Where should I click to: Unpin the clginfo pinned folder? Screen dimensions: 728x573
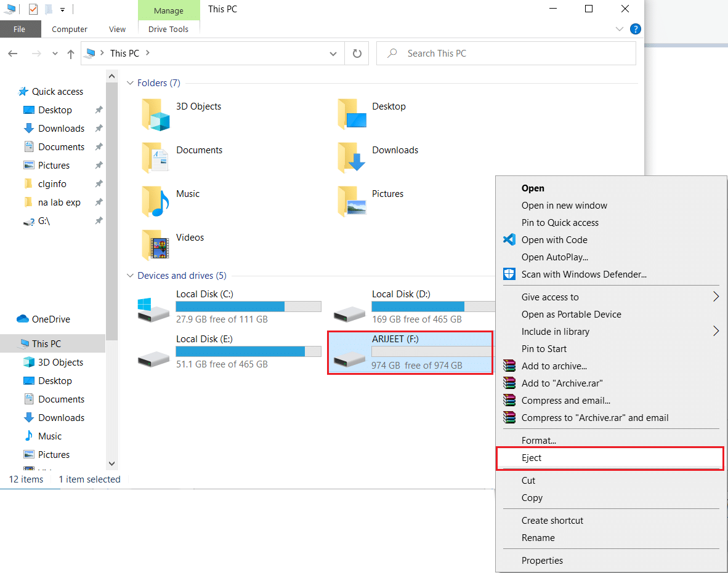(x=98, y=183)
